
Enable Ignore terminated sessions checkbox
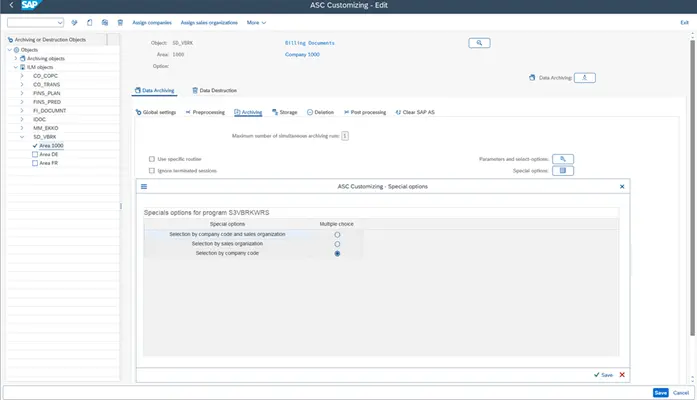click(x=152, y=171)
